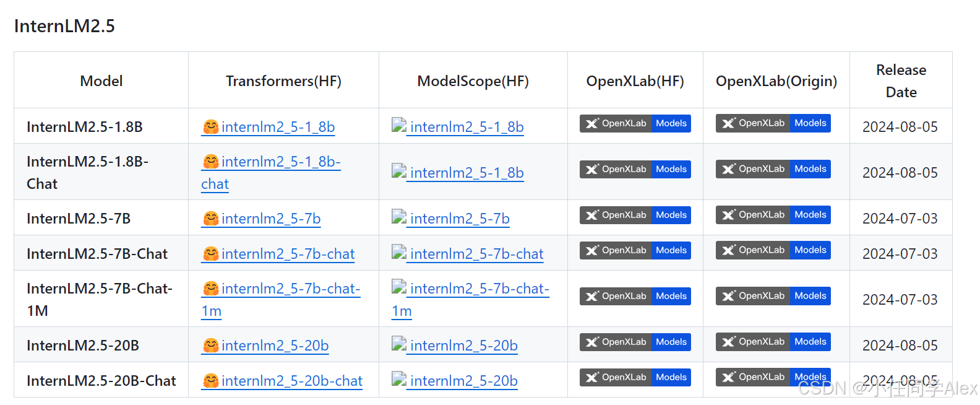Click the OpenXLab(HF) column header
980x405 pixels.
tap(635, 81)
